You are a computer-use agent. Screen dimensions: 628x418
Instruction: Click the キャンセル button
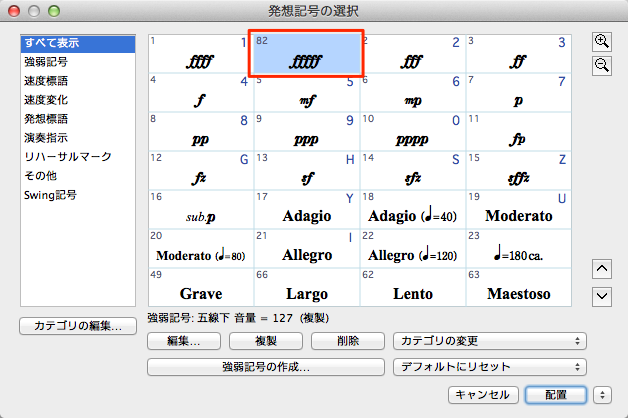pos(483,395)
